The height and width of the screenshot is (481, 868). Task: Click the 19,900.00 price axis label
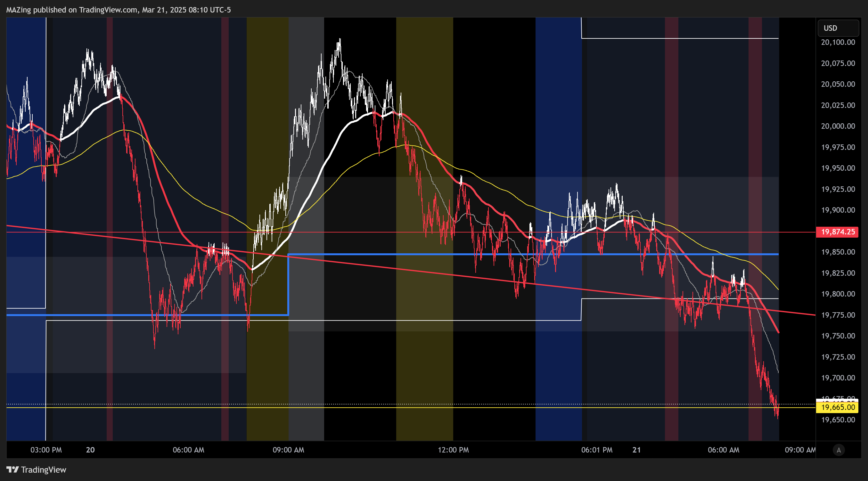[x=838, y=210]
